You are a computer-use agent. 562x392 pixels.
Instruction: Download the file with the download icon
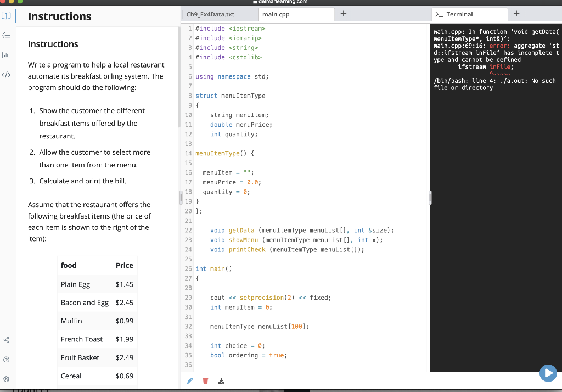(221, 380)
